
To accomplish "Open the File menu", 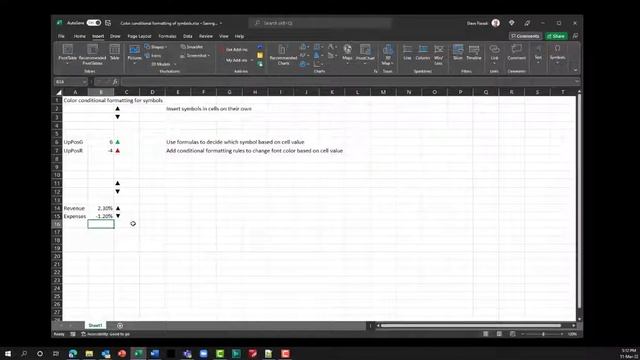I will pyautogui.click(x=61, y=36).
